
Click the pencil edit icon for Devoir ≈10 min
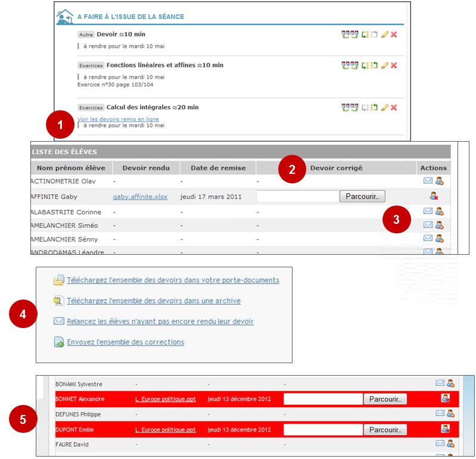pyautogui.click(x=385, y=35)
